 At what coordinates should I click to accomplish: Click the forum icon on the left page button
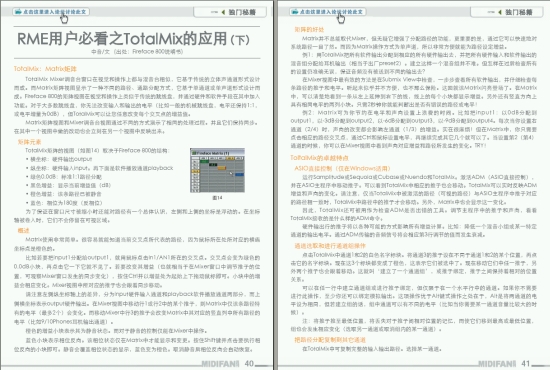pyautogui.click(x=18, y=12)
